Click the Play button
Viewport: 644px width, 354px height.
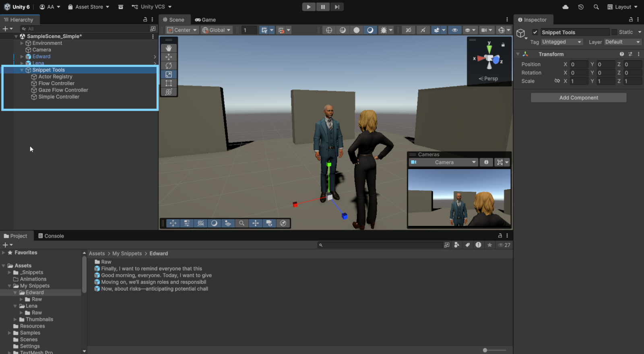[309, 7]
